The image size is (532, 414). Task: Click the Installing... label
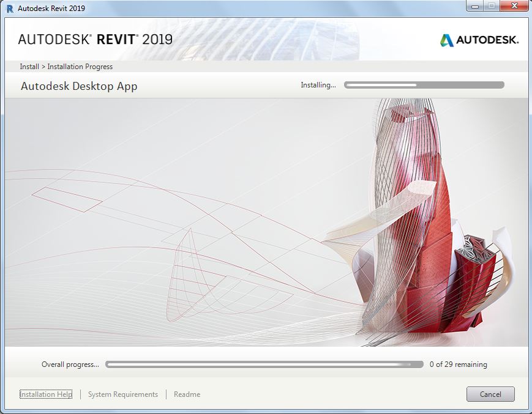pyautogui.click(x=318, y=85)
